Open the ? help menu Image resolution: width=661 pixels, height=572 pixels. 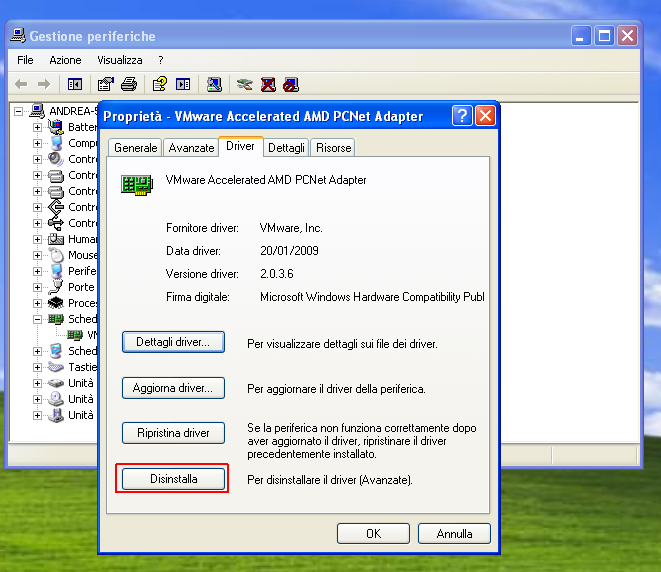161,60
